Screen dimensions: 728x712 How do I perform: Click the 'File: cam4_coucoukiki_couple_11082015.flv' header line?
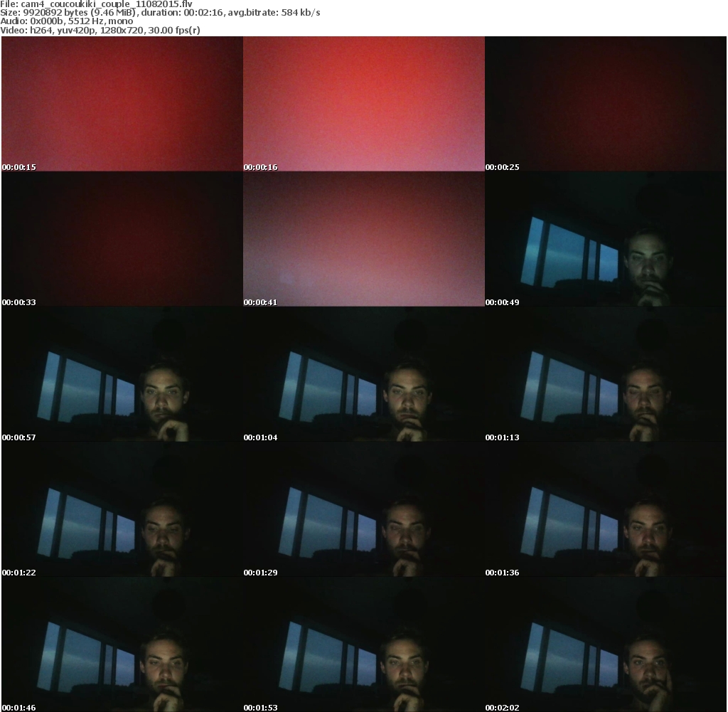[x=96, y=4]
